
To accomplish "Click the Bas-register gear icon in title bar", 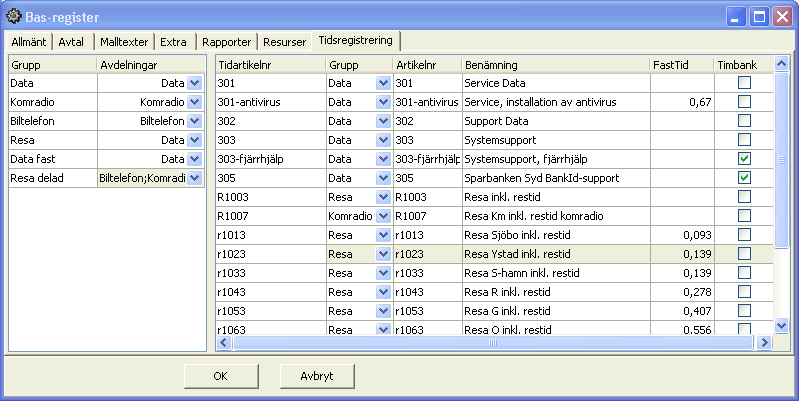I will pyautogui.click(x=13, y=17).
